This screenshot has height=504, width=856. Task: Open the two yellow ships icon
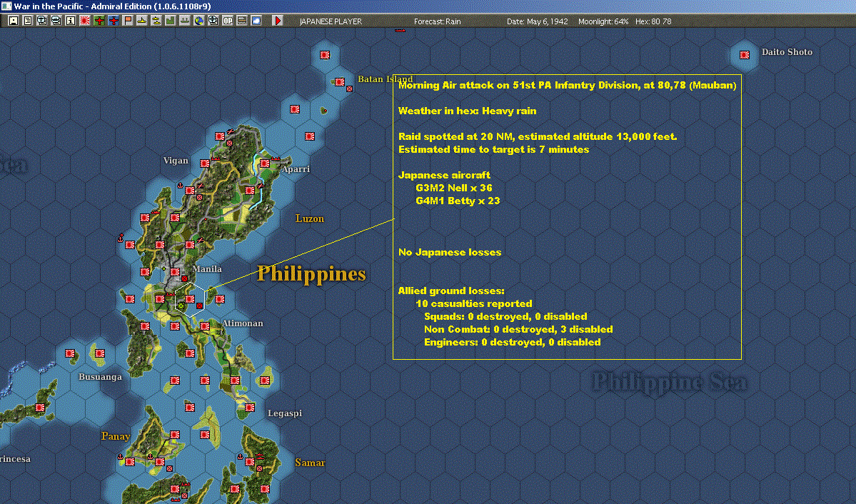tap(156, 21)
